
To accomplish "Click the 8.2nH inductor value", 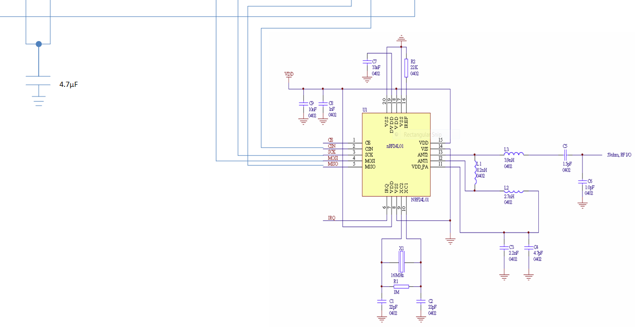I will [481, 170].
